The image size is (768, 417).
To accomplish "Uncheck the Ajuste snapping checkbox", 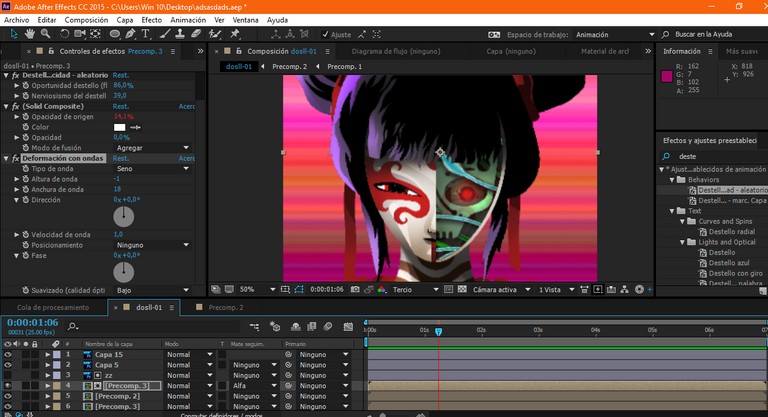I will pyautogui.click(x=325, y=34).
